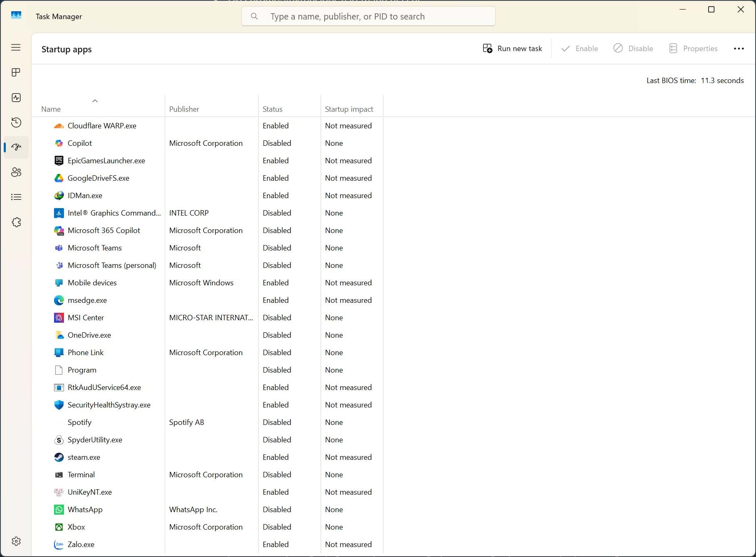Viewport: 756px width, 557px height.
Task: Open the three-dot more options menu
Action: (x=739, y=49)
